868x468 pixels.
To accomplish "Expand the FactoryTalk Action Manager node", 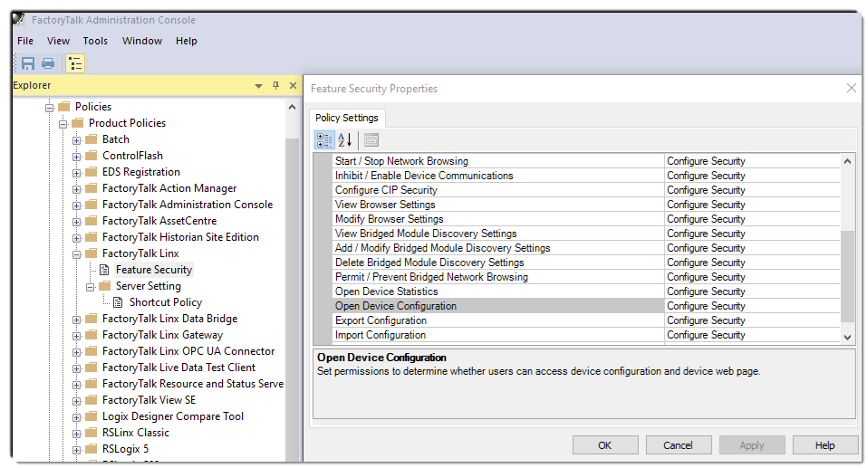I will click(77, 189).
